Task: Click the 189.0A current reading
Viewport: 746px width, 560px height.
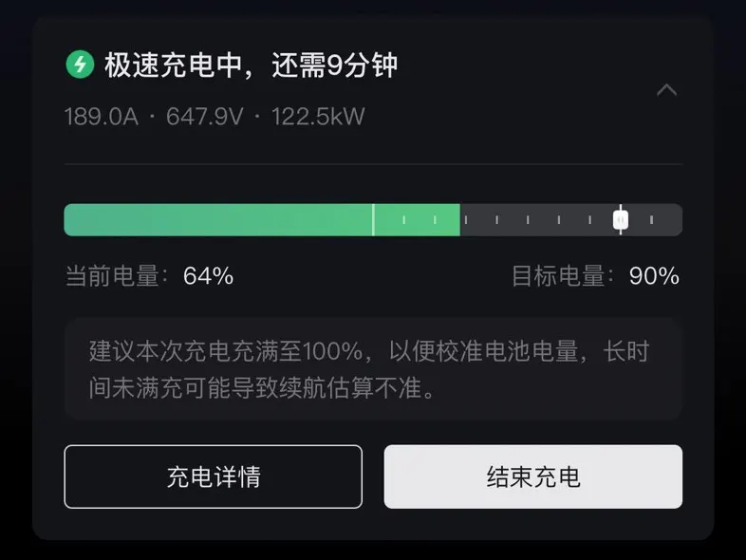Action: (x=101, y=117)
